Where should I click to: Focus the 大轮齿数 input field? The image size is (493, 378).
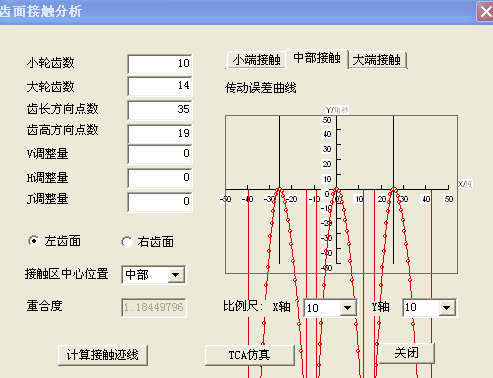point(160,86)
